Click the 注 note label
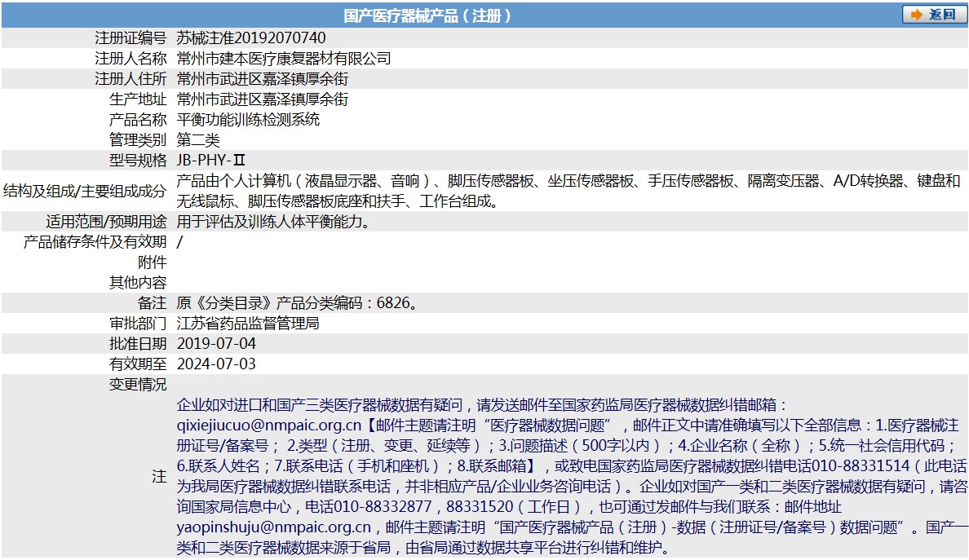The height and width of the screenshot is (560, 969). click(159, 476)
